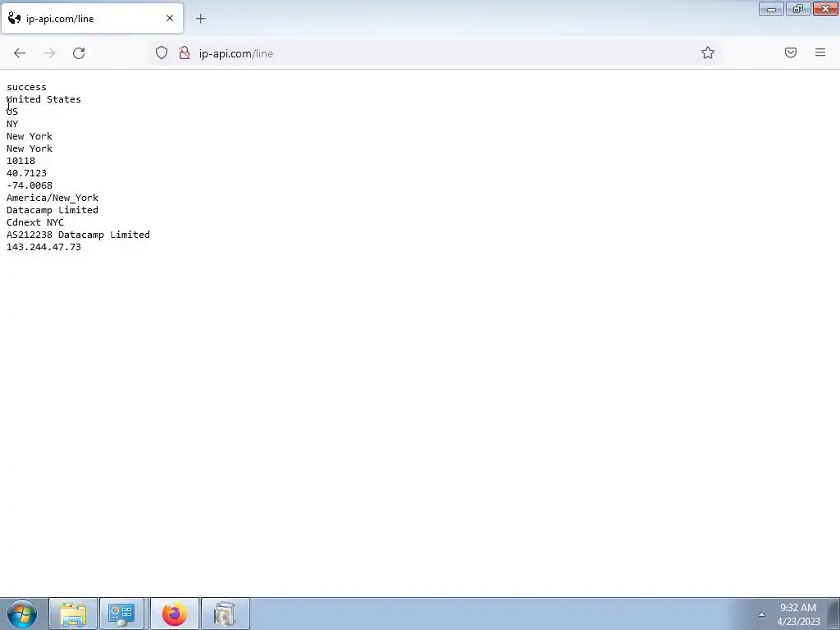
Task: Click the latitude value "40.7123"
Action: click(x=27, y=173)
